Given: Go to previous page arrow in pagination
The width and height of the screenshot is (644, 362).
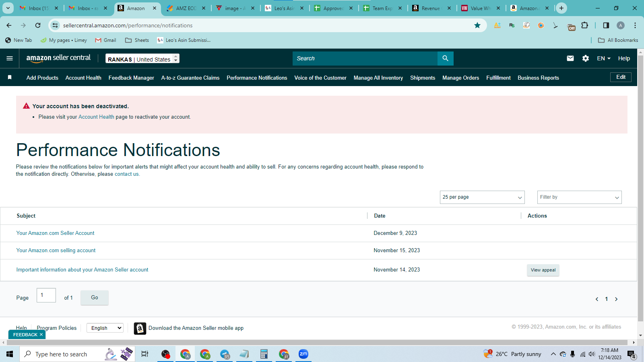Looking at the screenshot, I should tap(597, 299).
